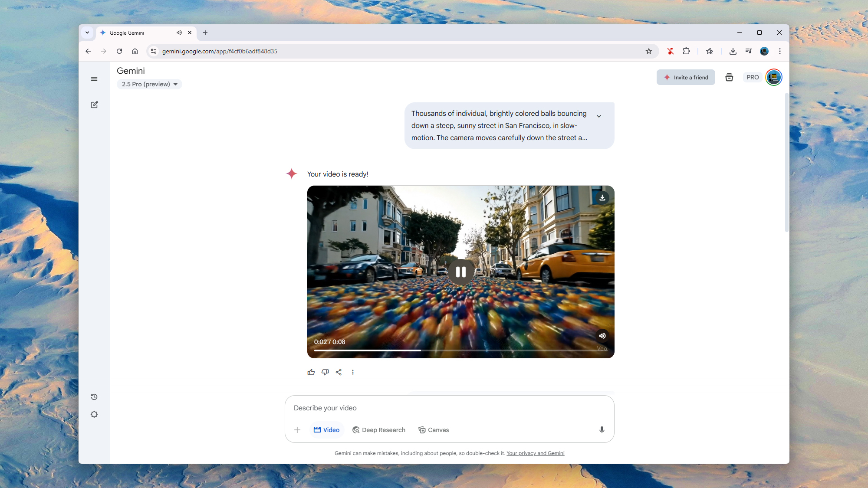
Task: Open the browser home page
Action: pos(135,51)
